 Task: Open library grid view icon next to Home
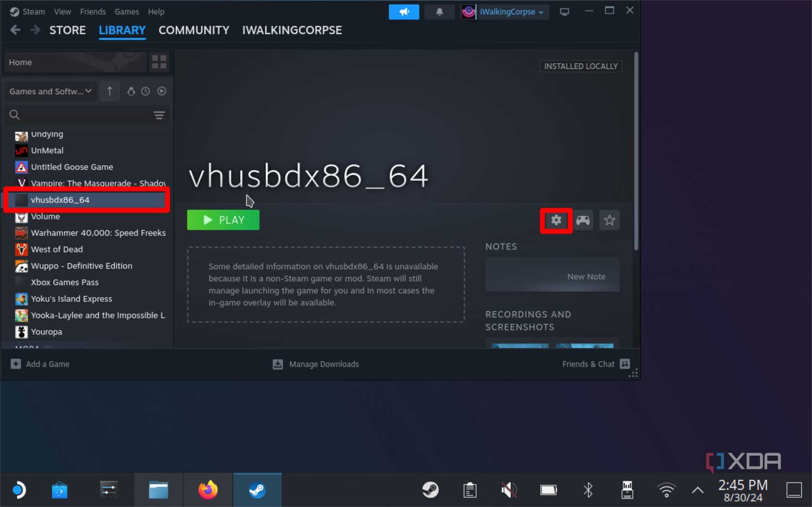[x=158, y=62]
